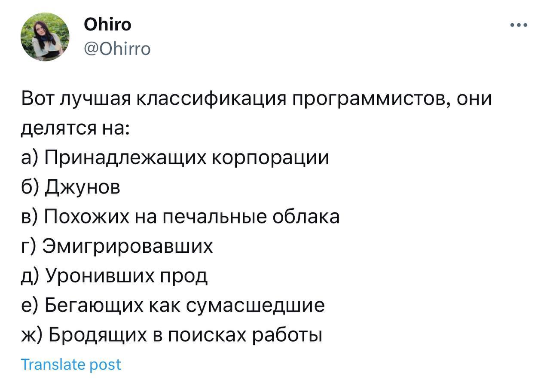The width and height of the screenshot is (550, 392).
Task: Click the word "Эмигрировавших" in item г
Action: (x=128, y=246)
